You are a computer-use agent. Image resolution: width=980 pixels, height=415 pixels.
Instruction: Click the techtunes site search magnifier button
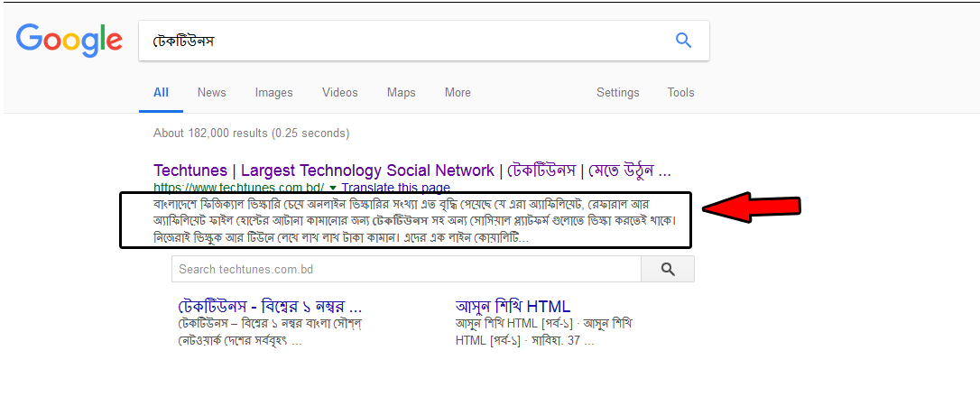(668, 270)
